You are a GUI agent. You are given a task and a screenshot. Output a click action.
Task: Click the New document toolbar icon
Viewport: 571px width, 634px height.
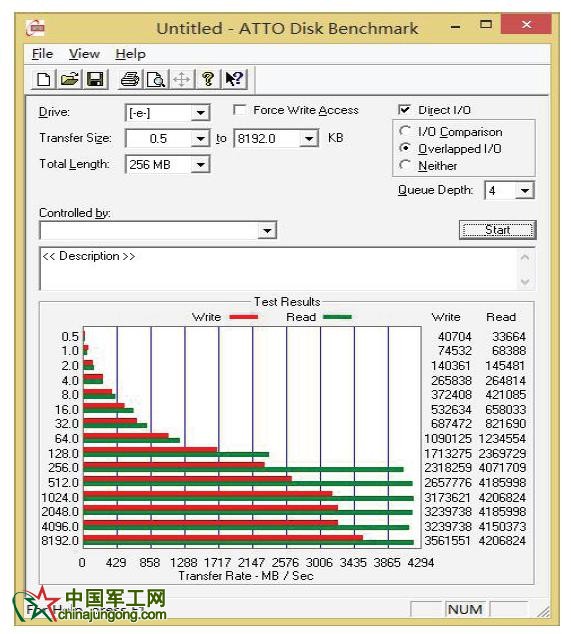(44, 79)
